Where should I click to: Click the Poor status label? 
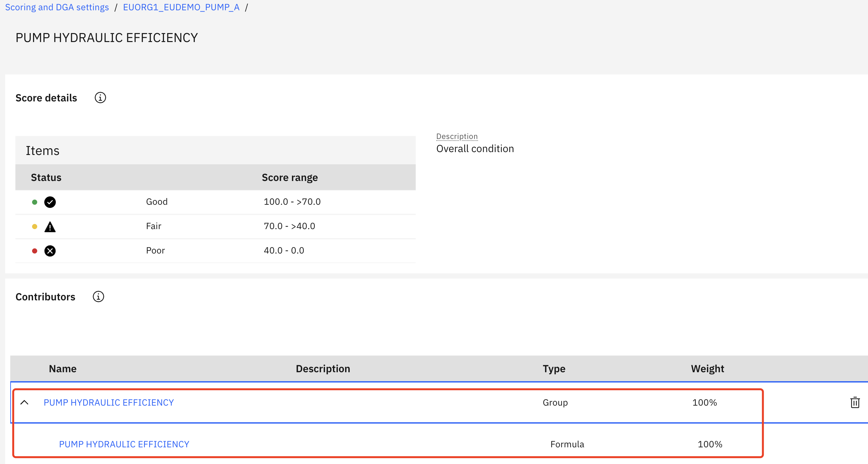click(155, 250)
